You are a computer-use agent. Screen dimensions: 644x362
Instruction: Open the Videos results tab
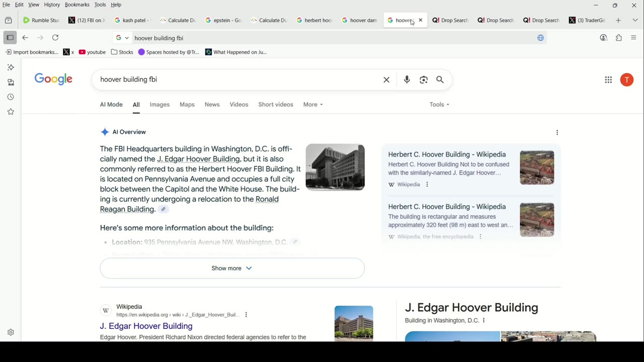tap(239, 105)
